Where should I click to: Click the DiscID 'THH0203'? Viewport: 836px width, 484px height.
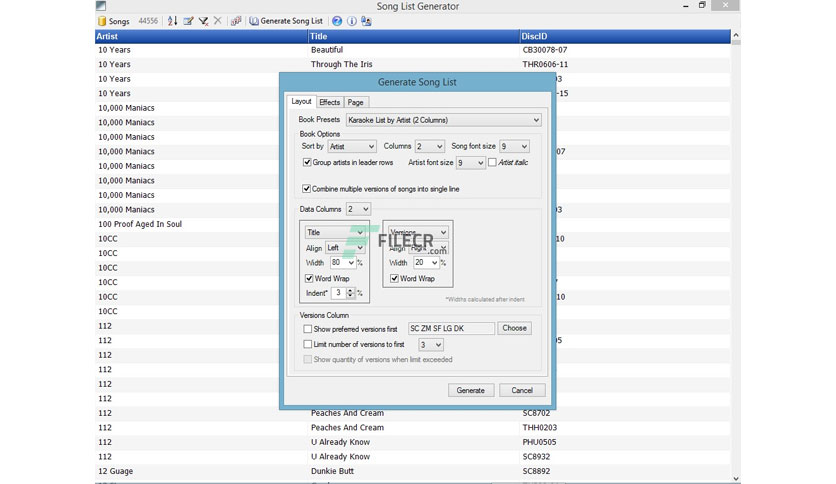pos(540,427)
